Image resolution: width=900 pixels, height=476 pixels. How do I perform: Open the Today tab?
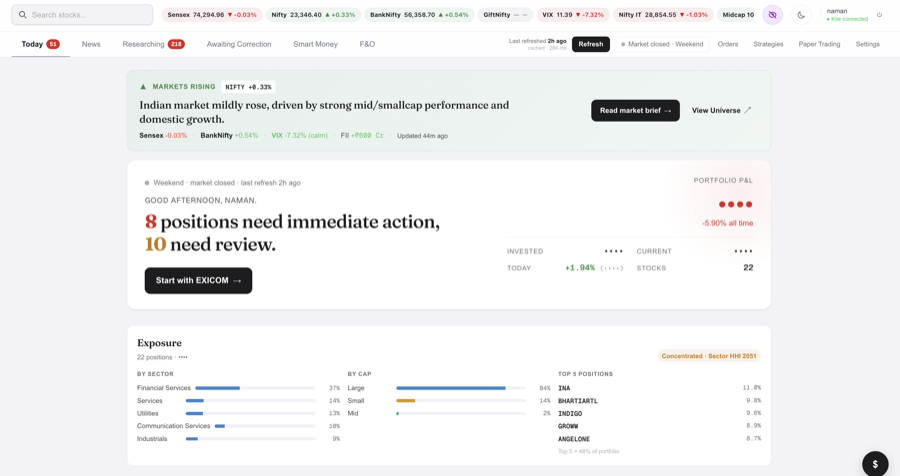pyautogui.click(x=40, y=44)
